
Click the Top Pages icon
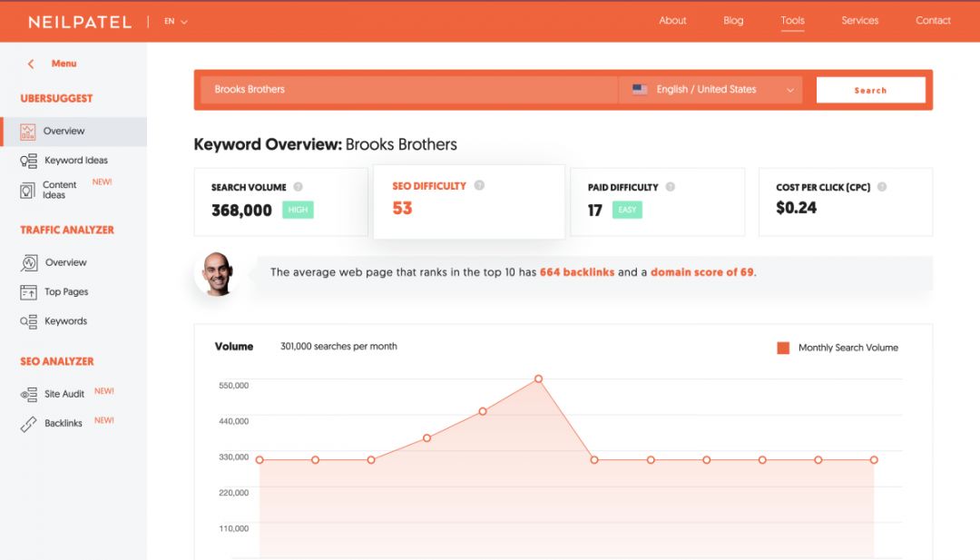tap(28, 292)
